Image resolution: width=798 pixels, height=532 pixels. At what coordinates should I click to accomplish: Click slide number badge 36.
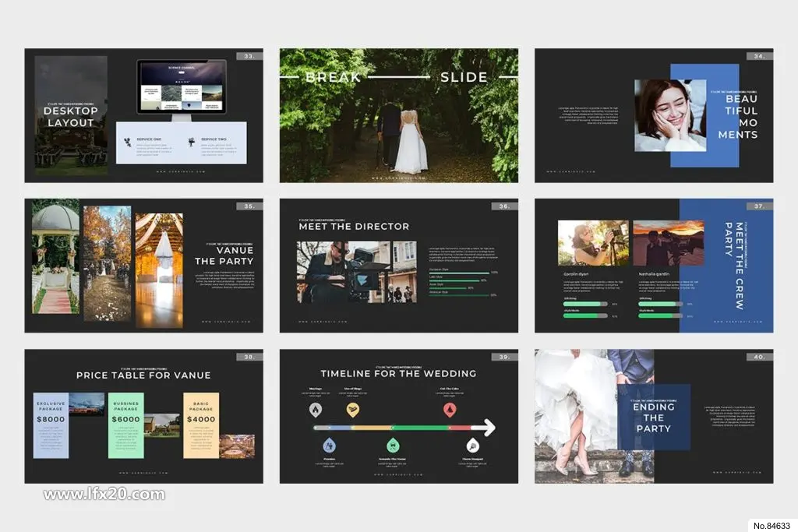[504, 206]
